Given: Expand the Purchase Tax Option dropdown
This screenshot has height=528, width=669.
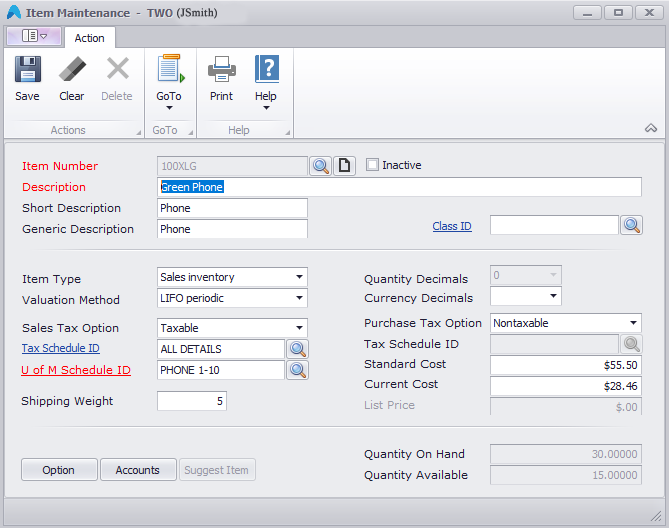Looking at the screenshot, I should point(633,323).
